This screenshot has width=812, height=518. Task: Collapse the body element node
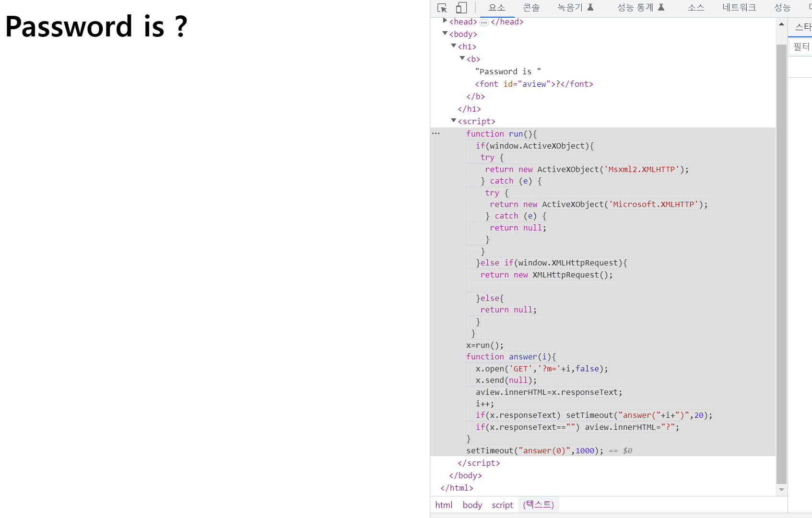445,33
